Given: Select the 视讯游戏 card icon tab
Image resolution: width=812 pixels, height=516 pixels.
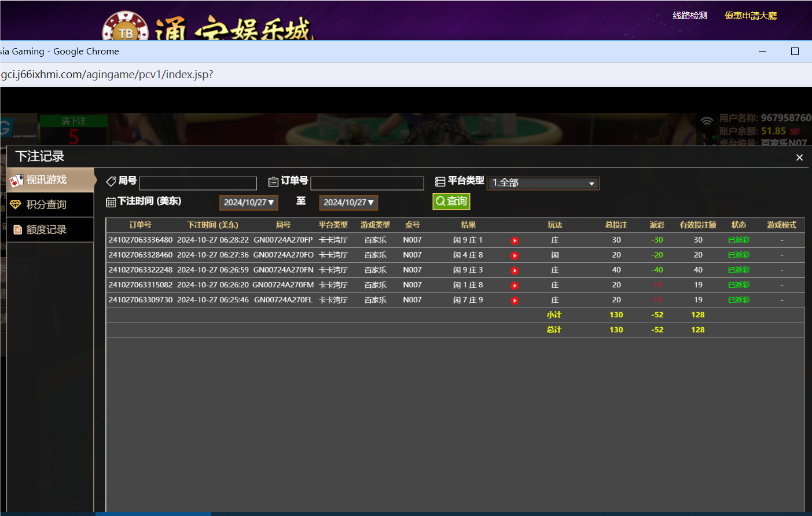Looking at the screenshot, I should point(16,180).
